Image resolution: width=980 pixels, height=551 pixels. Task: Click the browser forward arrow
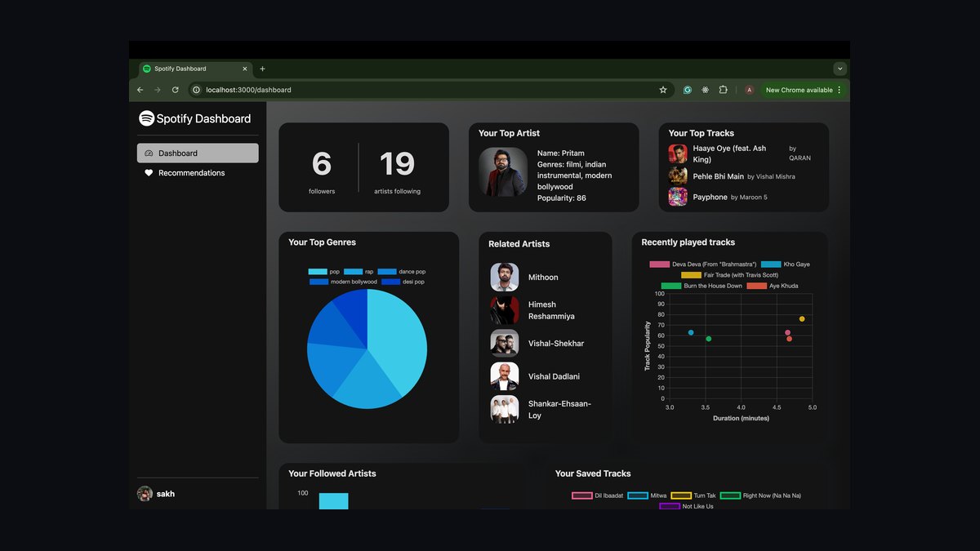158,90
